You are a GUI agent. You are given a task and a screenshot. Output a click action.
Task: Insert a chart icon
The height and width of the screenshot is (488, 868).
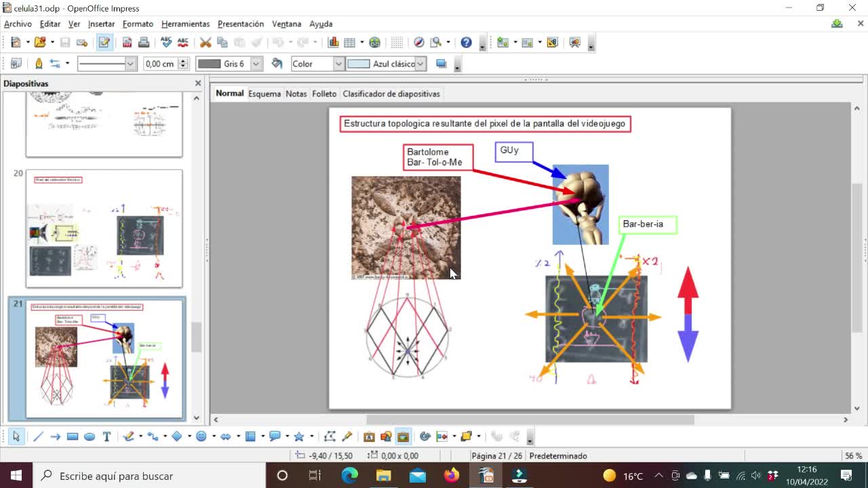(x=333, y=42)
